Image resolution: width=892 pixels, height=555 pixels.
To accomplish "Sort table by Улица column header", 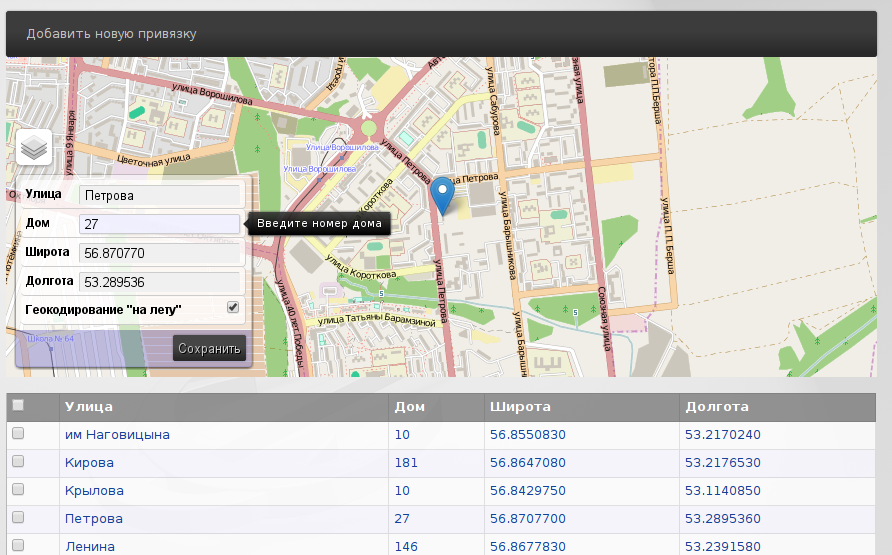I will point(89,407).
